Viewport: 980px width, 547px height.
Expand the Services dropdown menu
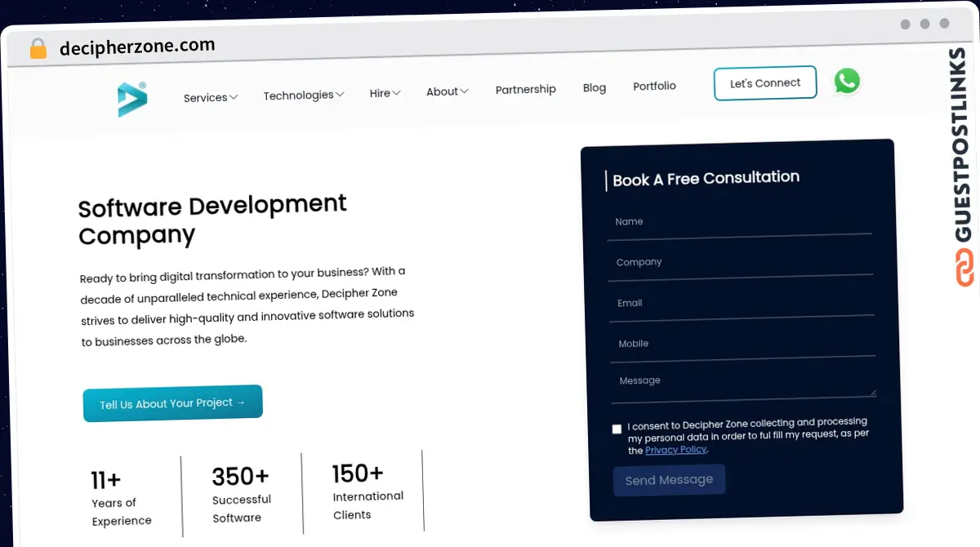tap(210, 97)
